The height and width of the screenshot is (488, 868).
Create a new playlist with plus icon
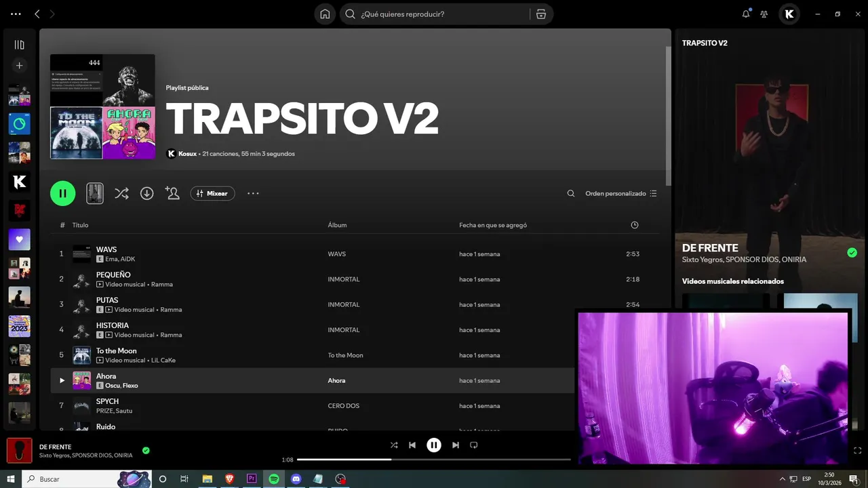[x=19, y=66]
